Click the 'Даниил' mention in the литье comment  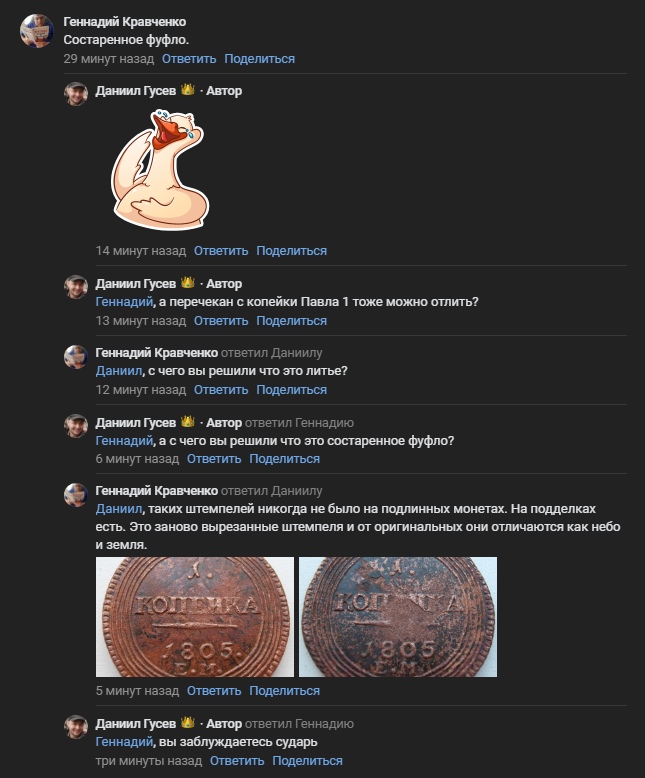pos(119,371)
